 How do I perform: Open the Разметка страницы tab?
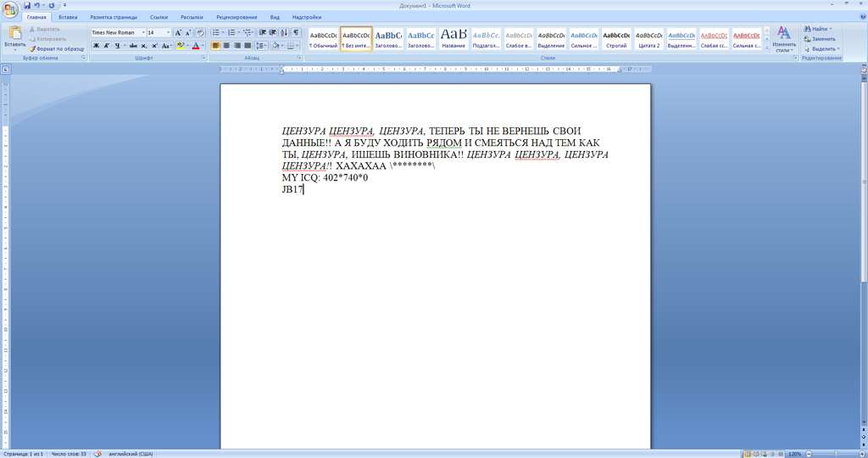114,17
